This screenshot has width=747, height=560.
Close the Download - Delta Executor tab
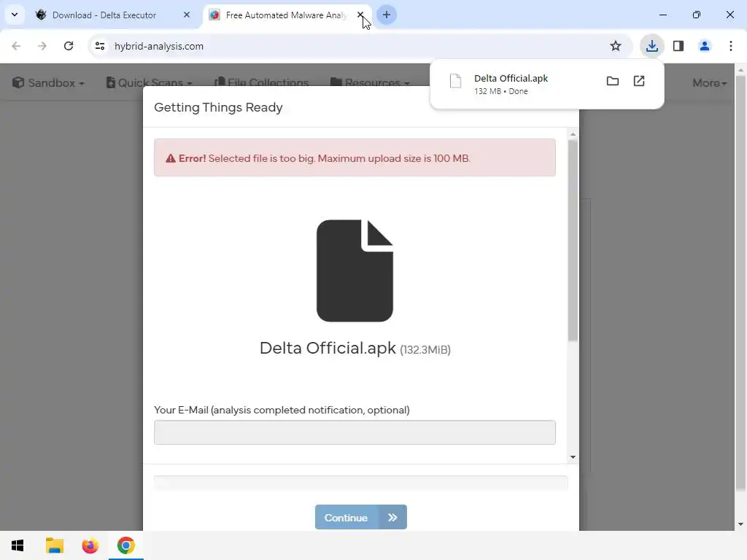pyautogui.click(x=186, y=15)
